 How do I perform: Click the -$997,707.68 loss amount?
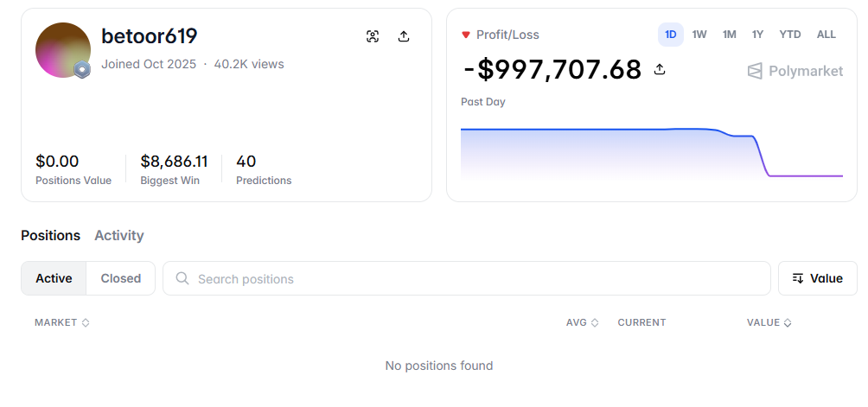click(x=552, y=70)
